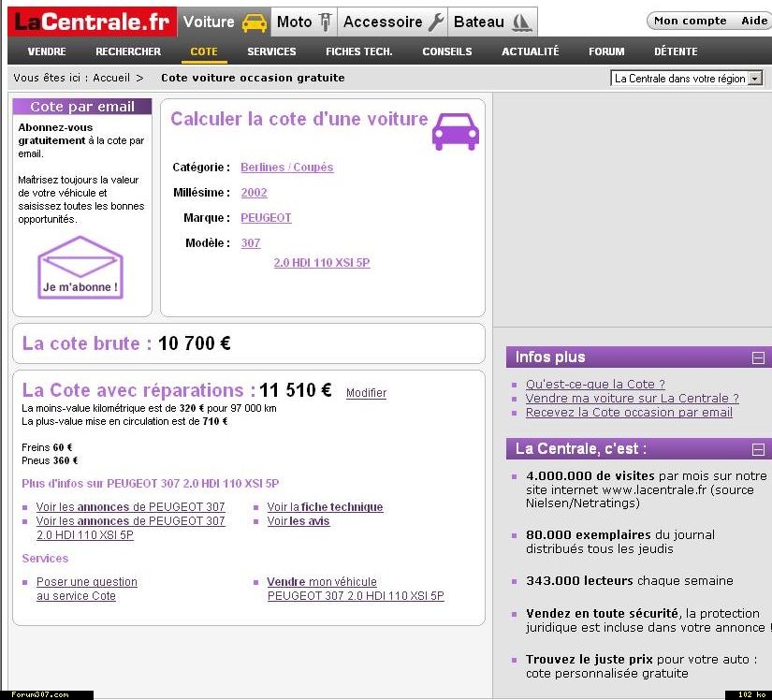The height and width of the screenshot is (700, 772).
Task: Open the FICHES TECH. menu
Action: [358, 51]
